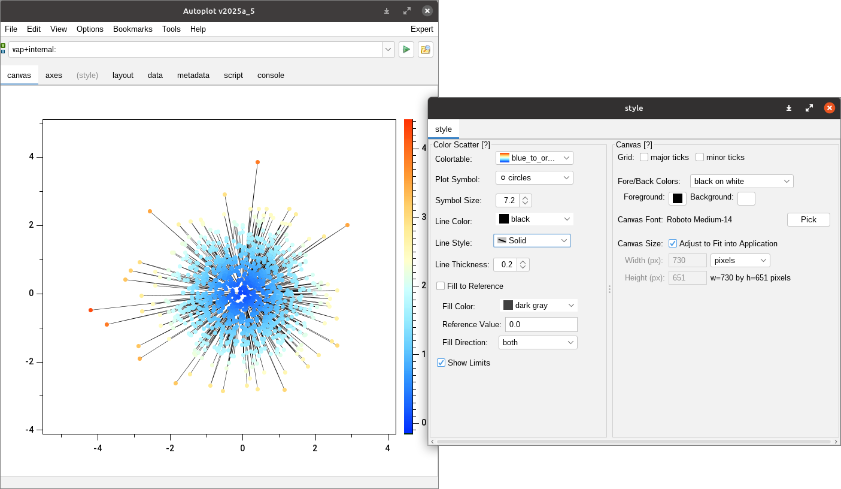
Task: Check the Fill to Reference box
Action: pyautogui.click(x=441, y=286)
